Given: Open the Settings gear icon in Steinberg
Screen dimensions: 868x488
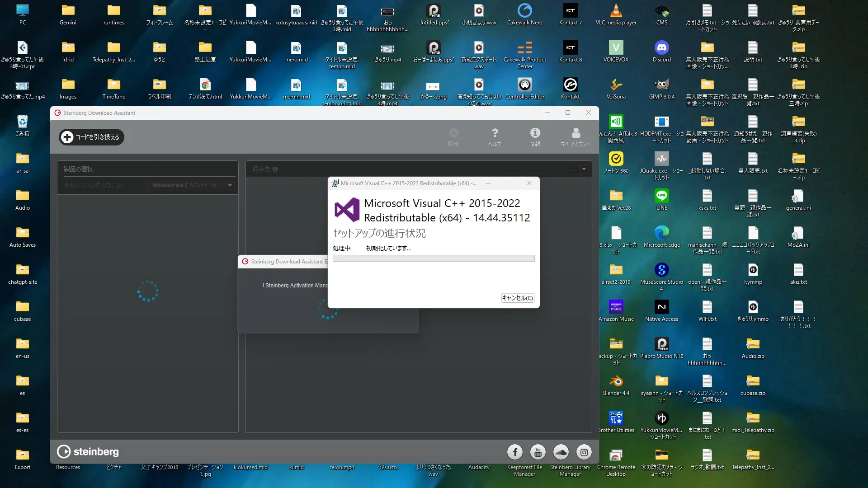Looking at the screenshot, I should [453, 136].
